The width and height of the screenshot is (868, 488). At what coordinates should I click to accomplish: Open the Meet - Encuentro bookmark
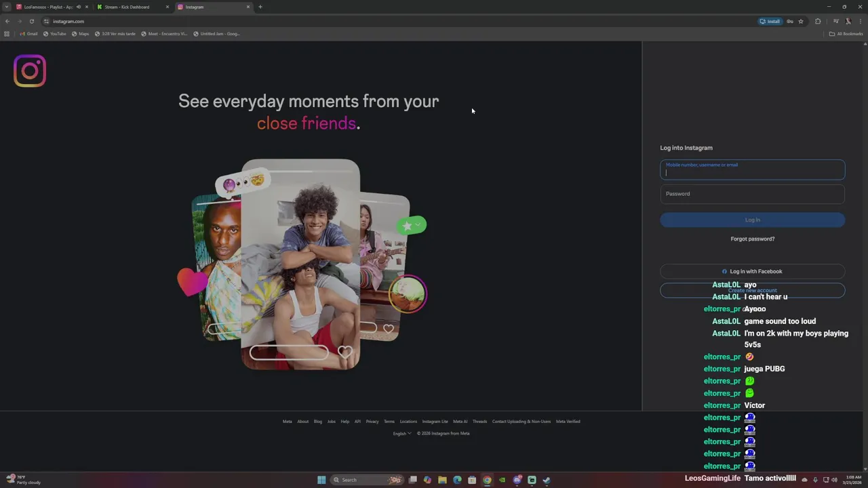tap(164, 34)
